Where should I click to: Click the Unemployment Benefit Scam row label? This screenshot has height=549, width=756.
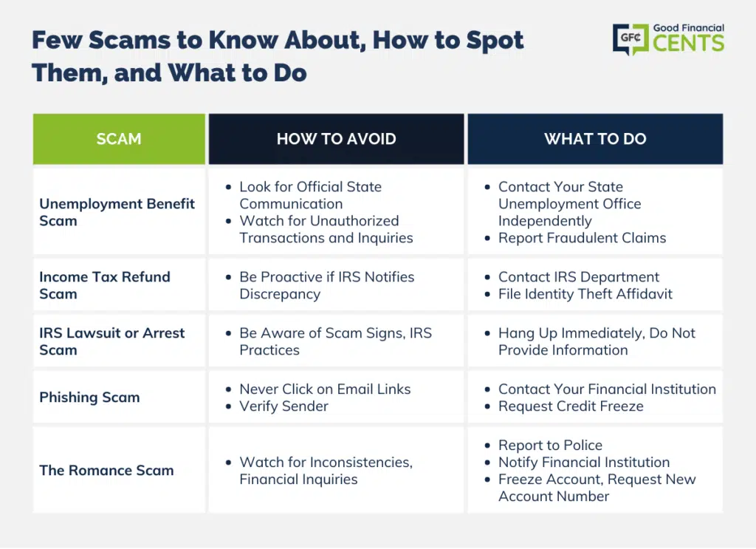pyautogui.click(x=117, y=212)
